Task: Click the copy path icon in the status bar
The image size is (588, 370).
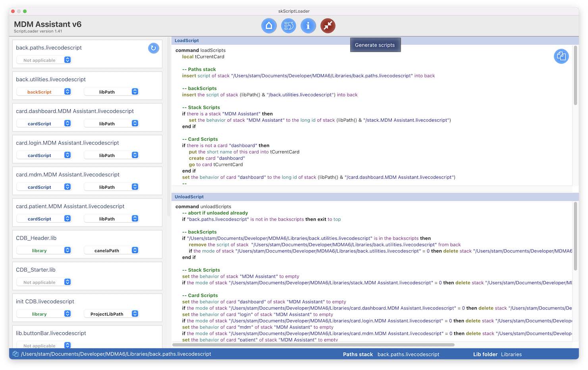Action: coord(15,354)
